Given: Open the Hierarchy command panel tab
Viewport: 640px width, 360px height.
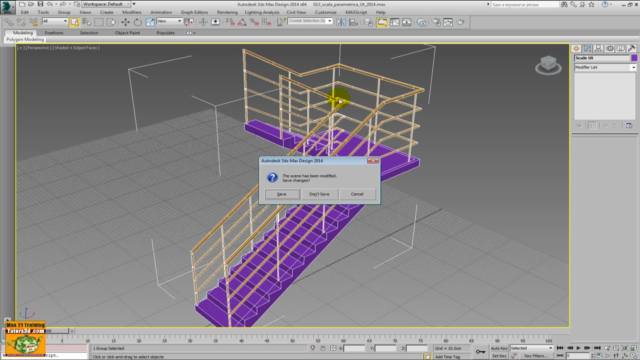Looking at the screenshot, I should pos(598,48).
